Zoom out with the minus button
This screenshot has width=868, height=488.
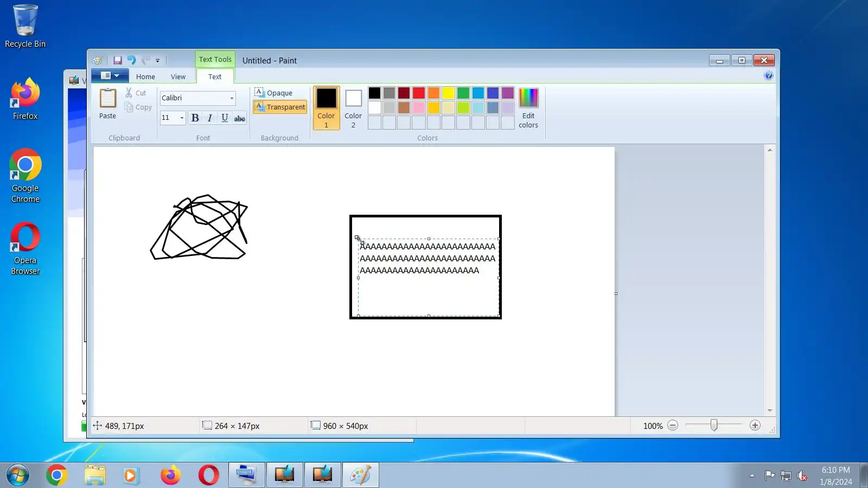pyautogui.click(x=673, y=426)
